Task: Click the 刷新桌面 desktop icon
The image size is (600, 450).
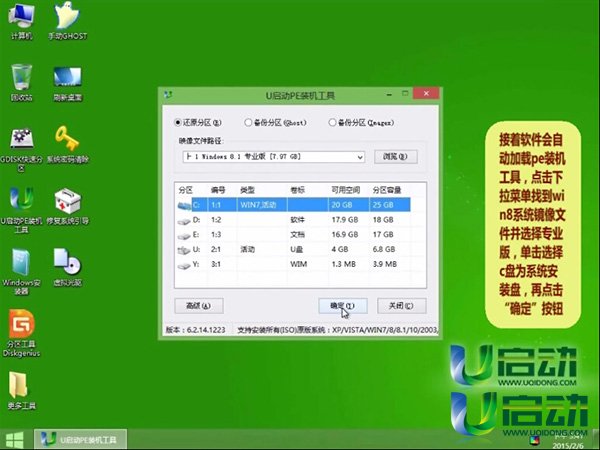Action: [x=67, y=82]
